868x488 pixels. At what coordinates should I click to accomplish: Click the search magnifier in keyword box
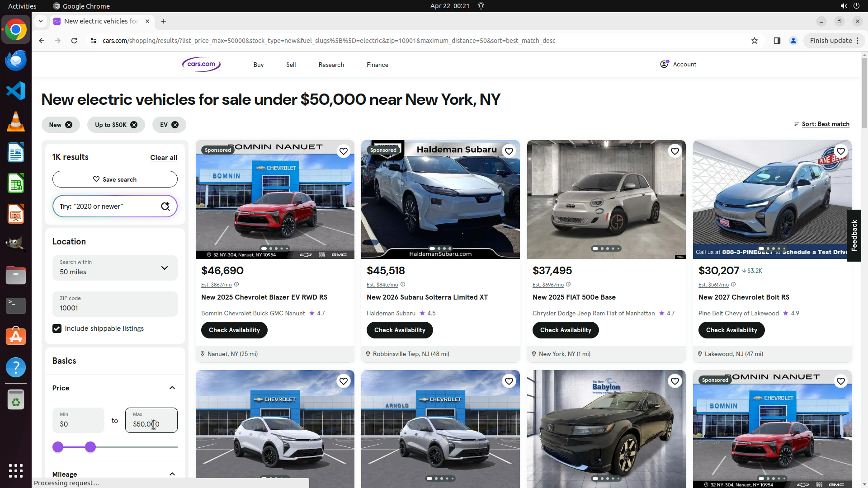165,206
